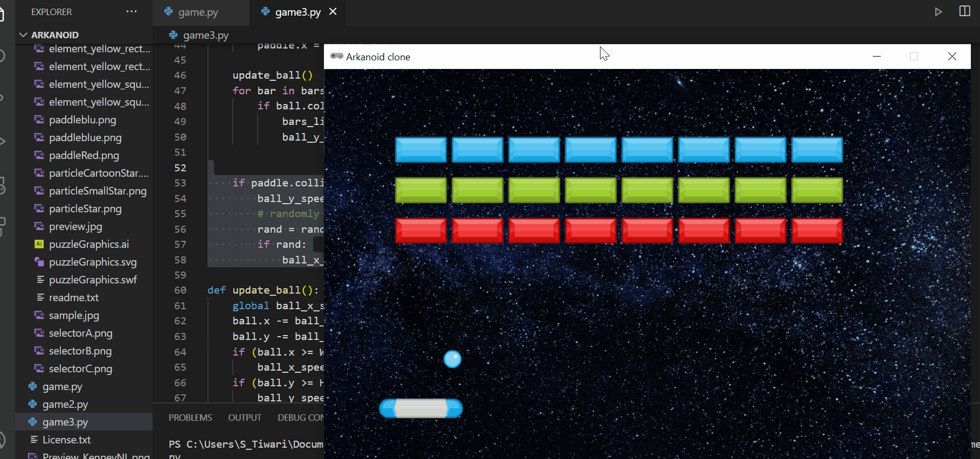The width and height of the screenshot is (980, 459).
Task: Select sample.jpg file
Action: coord(74,315)
